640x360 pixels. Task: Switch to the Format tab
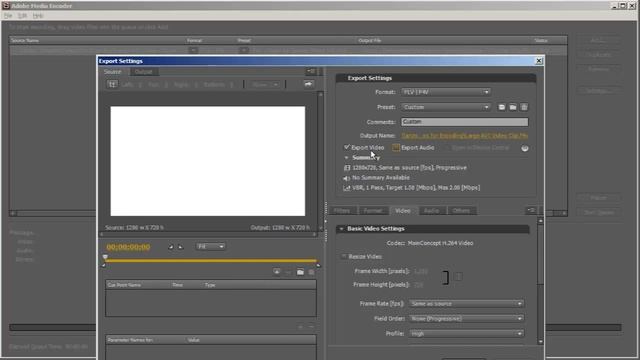click(373, 211)
